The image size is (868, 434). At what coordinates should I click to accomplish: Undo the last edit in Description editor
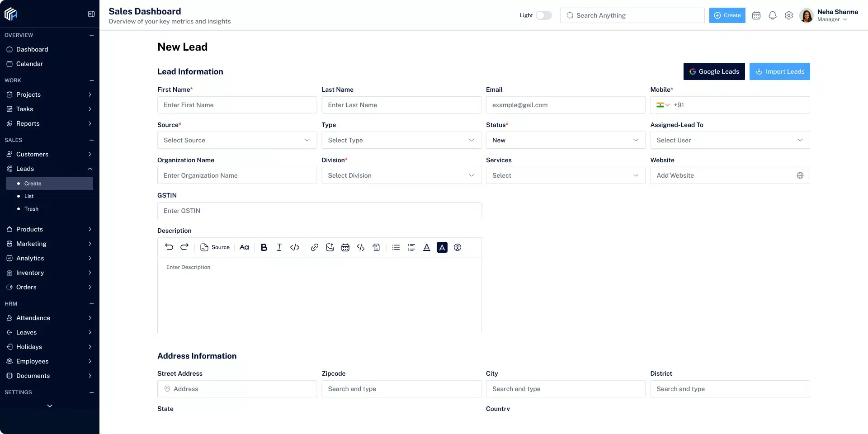click(x=169, y=247)
